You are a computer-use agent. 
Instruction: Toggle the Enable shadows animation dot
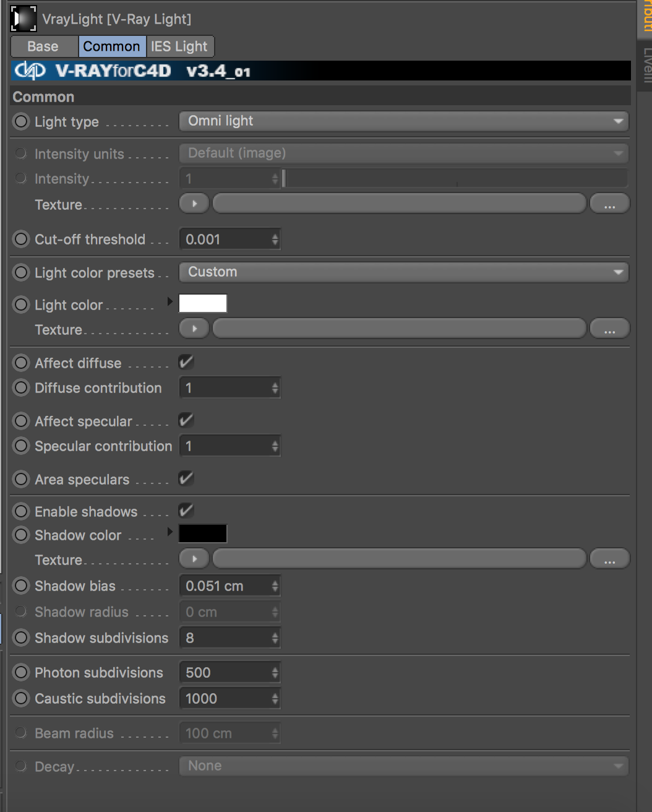click(x=22, y=511)
